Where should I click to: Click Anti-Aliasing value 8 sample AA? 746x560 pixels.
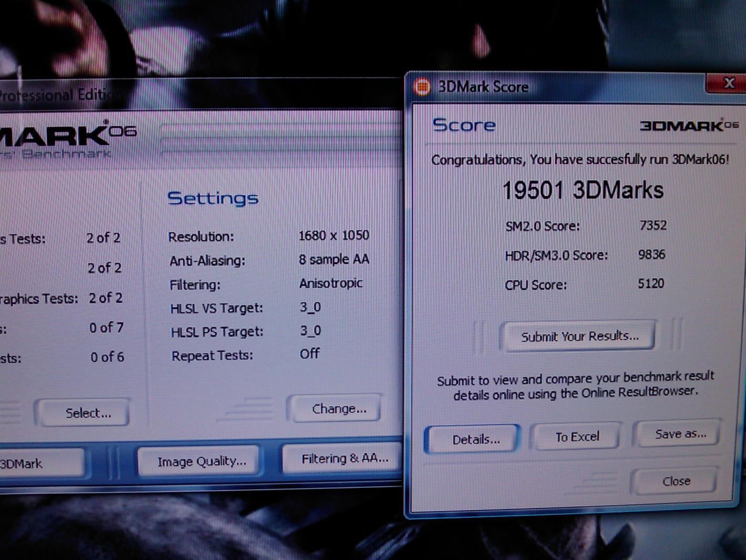point(334,259)
